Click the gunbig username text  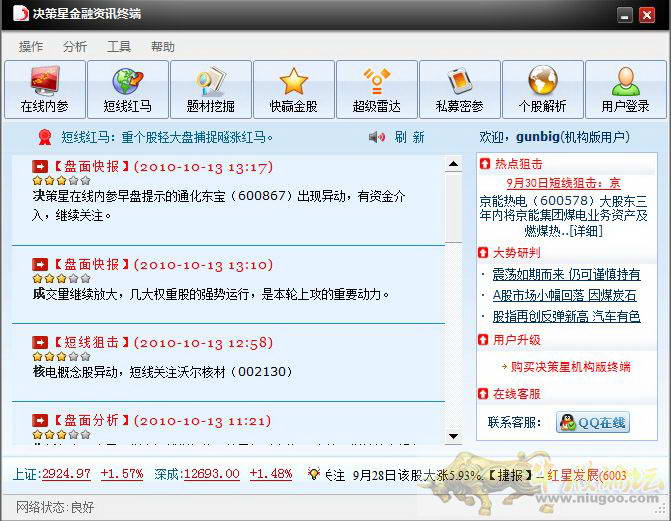coord(538,137)
